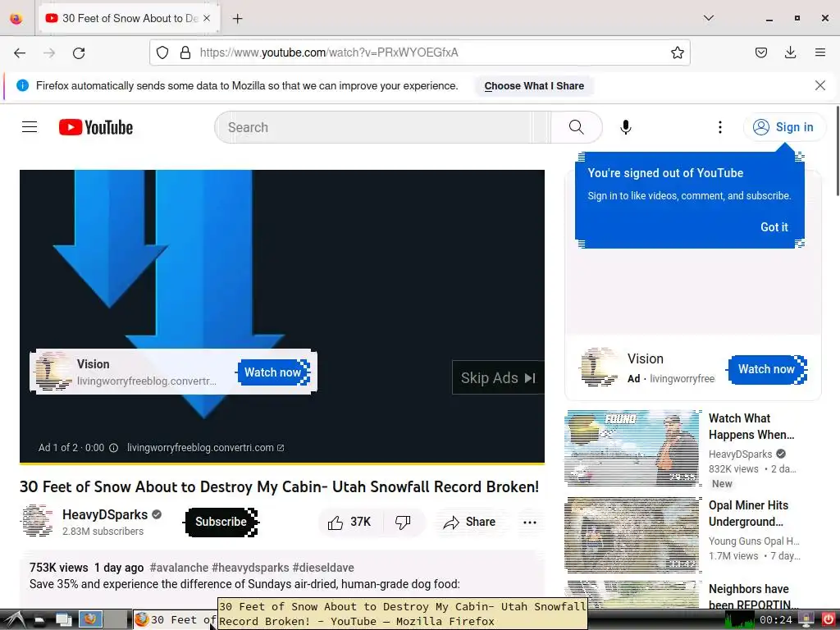840x630 pixels.
Task: Click the page vertical scrollbar
Action: pos(837,151)
